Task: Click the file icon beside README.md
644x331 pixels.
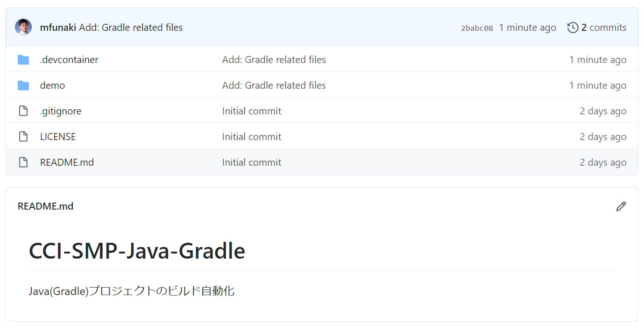Action: pyautogui.click(x=23, y=162)
